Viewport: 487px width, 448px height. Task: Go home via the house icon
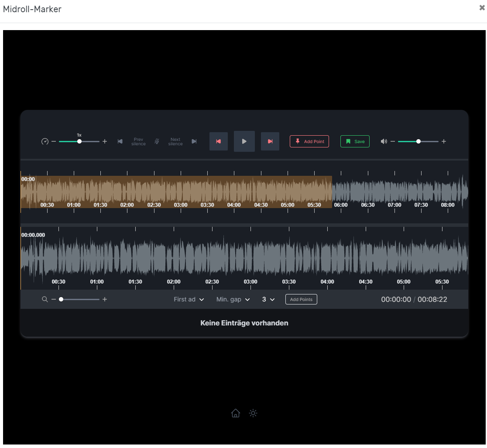[x=236, y=413]
